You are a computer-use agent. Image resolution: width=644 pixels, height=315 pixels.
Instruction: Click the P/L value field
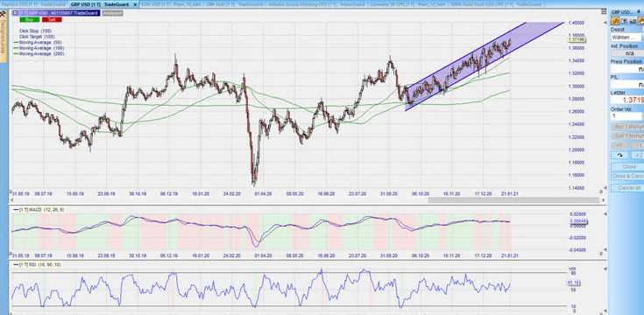[627, 85]
